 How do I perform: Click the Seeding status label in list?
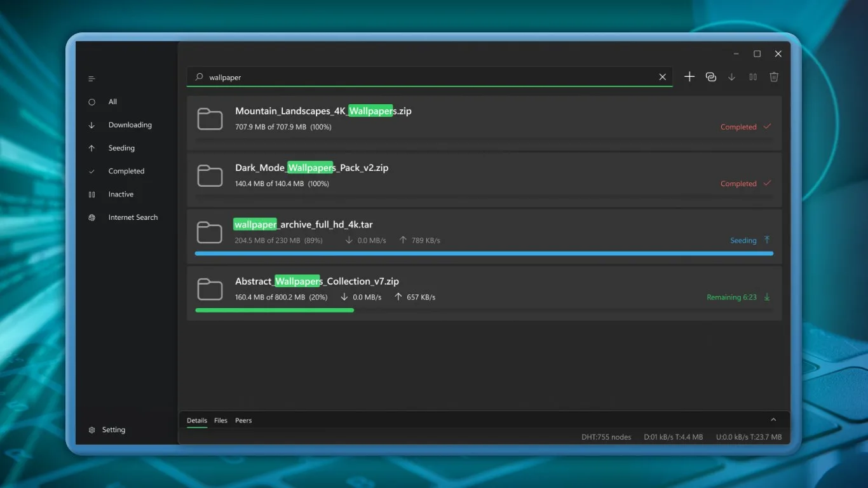pos(743,241)
